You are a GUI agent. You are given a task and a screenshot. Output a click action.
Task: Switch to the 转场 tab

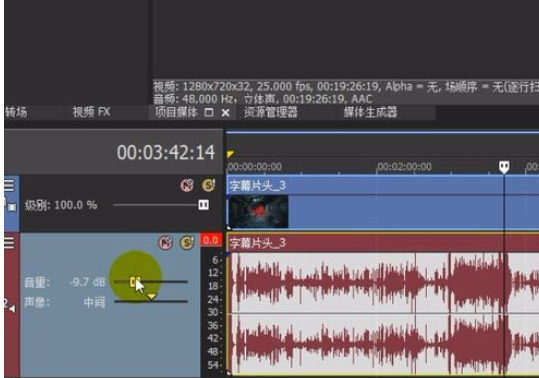pos(16,112)
